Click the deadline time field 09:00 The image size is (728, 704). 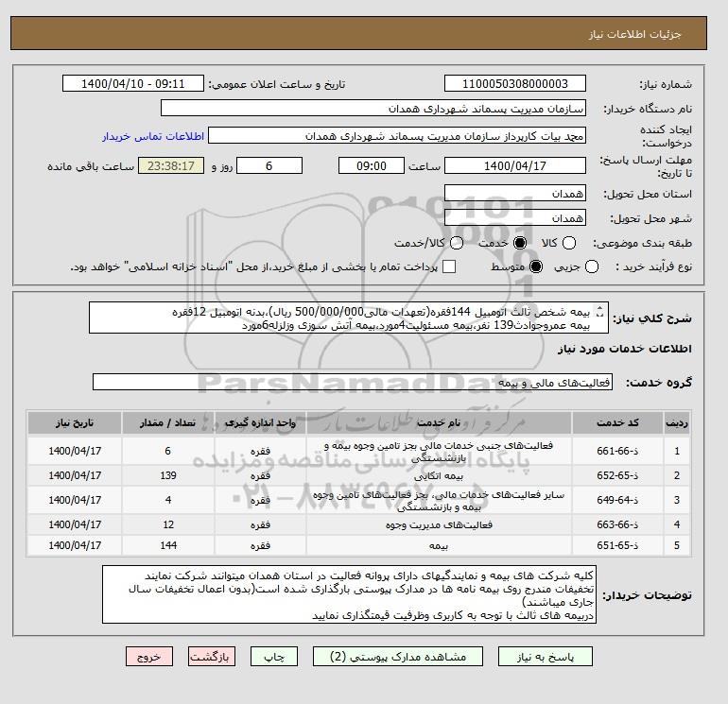point(372,165)
